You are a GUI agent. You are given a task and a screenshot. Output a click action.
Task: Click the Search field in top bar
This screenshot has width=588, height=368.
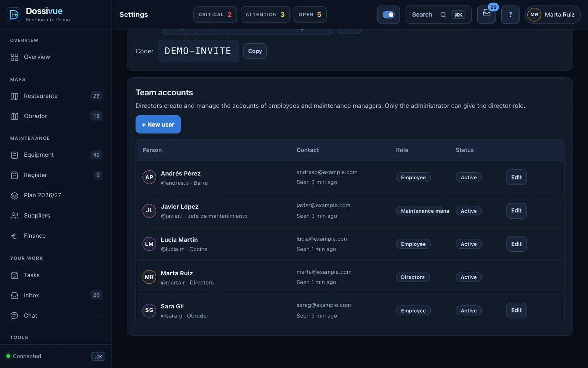(438, 15)
